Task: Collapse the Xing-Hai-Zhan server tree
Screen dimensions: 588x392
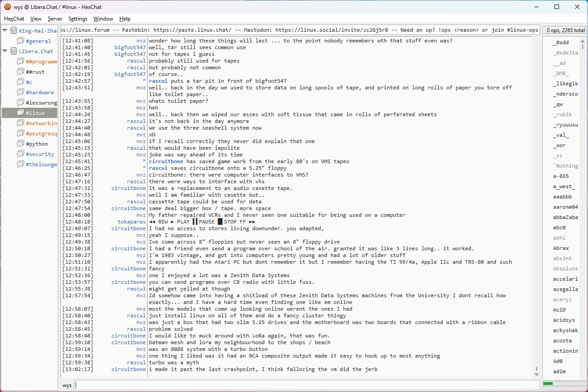Action: [x=5, y=31]
